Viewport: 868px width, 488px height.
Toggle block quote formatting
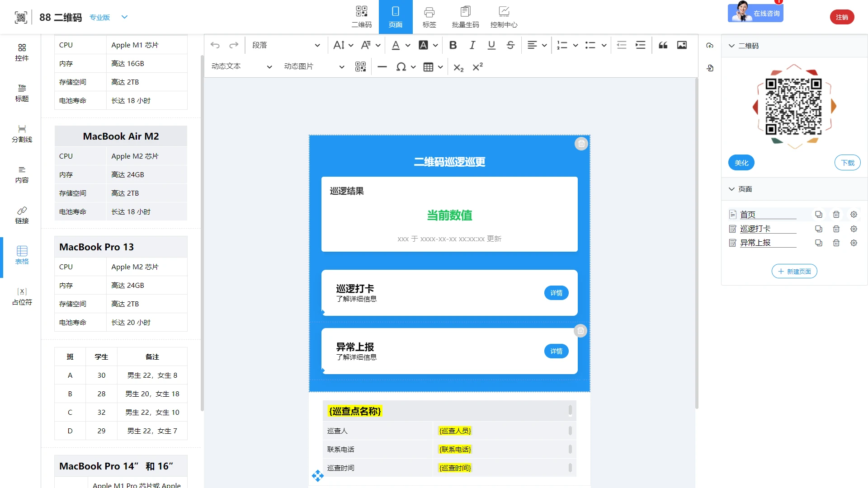(x=663, y=45)
